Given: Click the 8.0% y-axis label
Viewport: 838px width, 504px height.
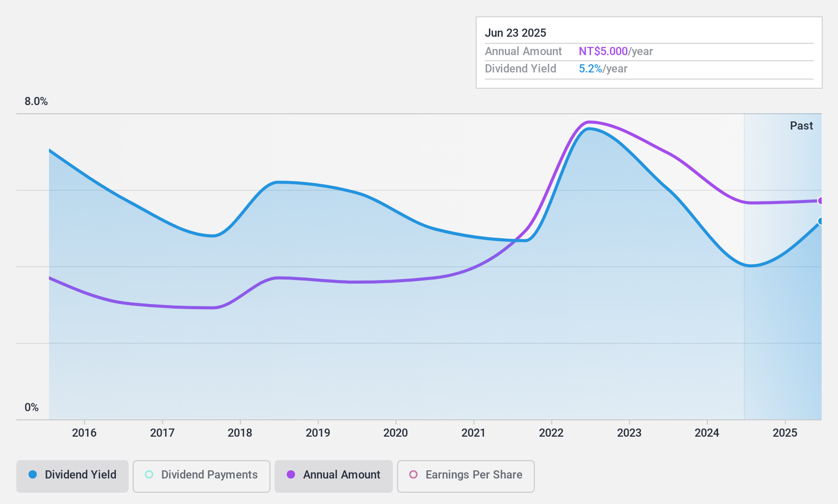Looking at the screenshot, I should [x=36, y=102].
